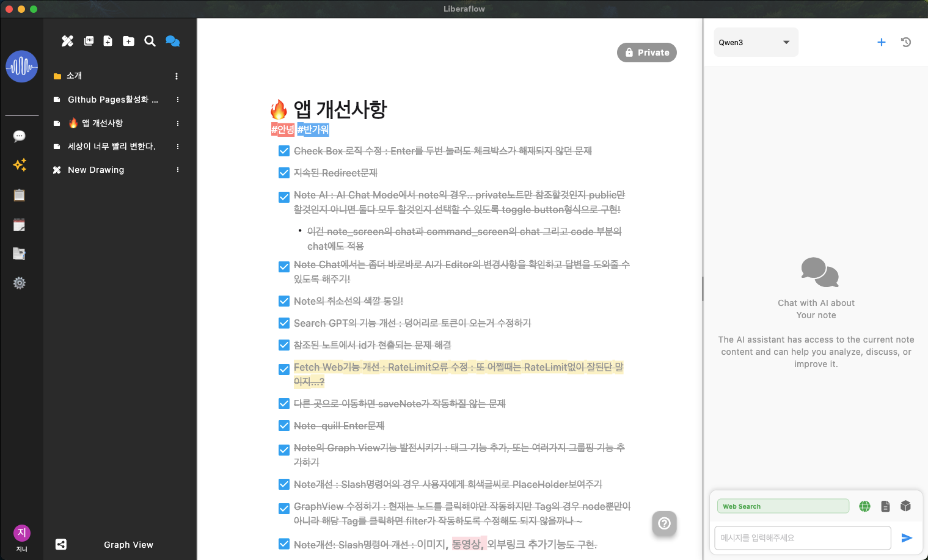Viewport: 928px width, 560px height.
Task: Uncheck the Note_quill Enter문제 checkbox
Action: coord(284,426)
